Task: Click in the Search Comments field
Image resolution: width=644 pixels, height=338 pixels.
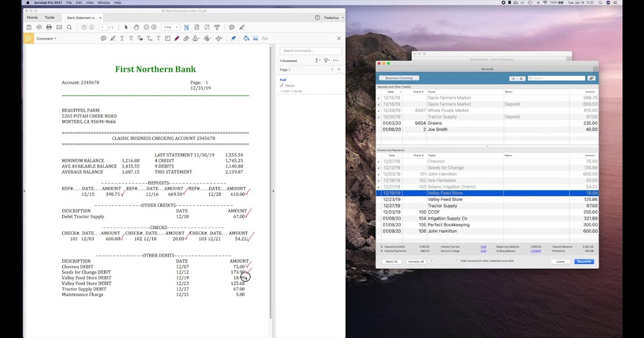Action: 311,51
